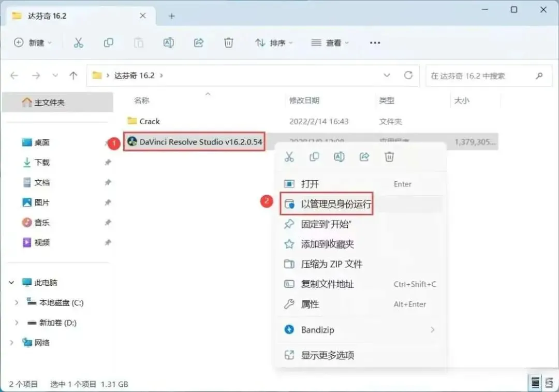
Task: Choose 属性 in the context menu
Action: click(x=361, y=304)
